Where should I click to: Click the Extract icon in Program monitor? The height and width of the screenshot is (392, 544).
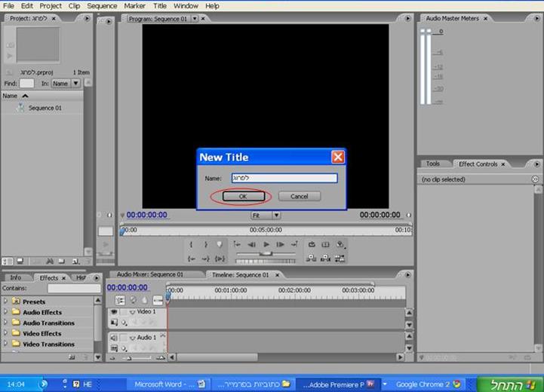point(325,259)
